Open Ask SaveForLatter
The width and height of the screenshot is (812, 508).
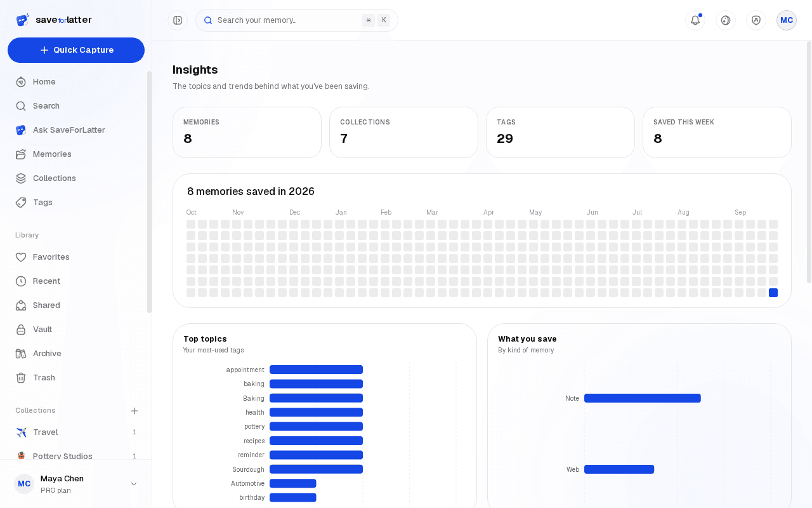tap(76, 130)
